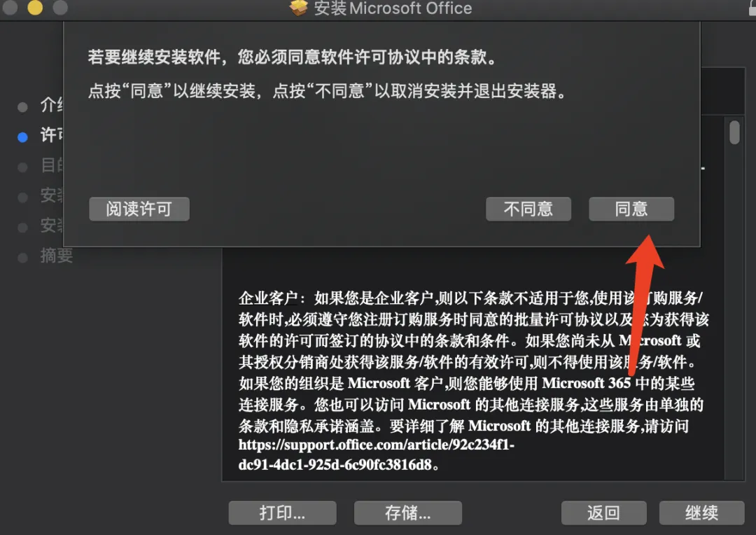Click the 不同意 (Disagree) button
This screenshot has width=756, height=535.
click(528, 209)
